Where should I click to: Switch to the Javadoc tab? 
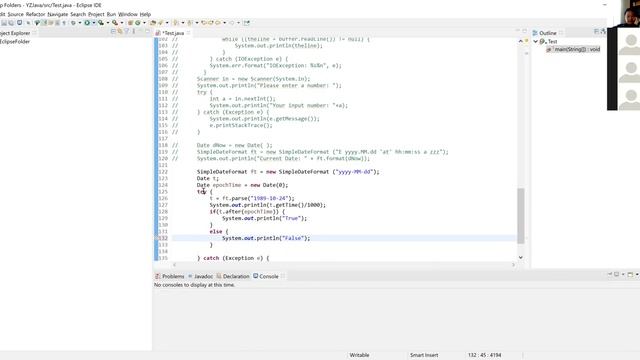click(200, 276)
